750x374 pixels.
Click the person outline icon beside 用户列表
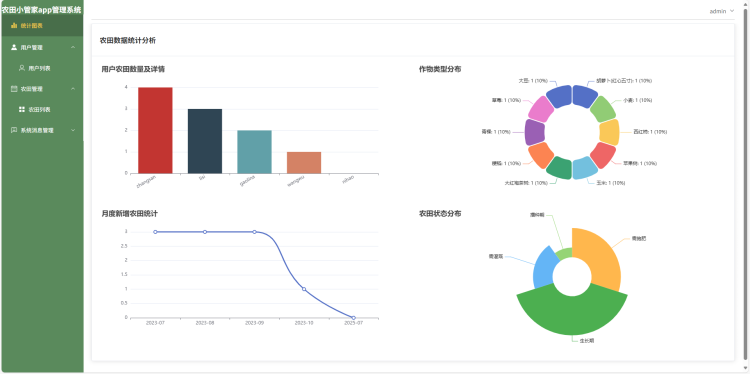[22, 68]
